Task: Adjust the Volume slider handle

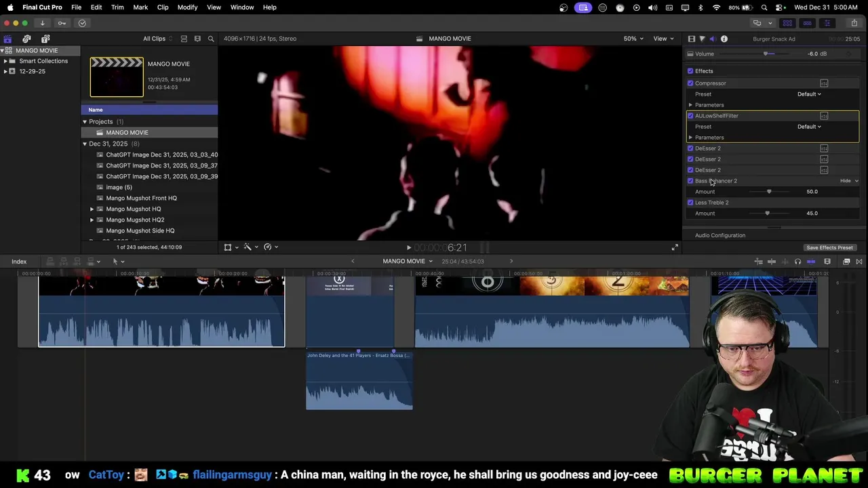Action: click(x=766, y=54)
